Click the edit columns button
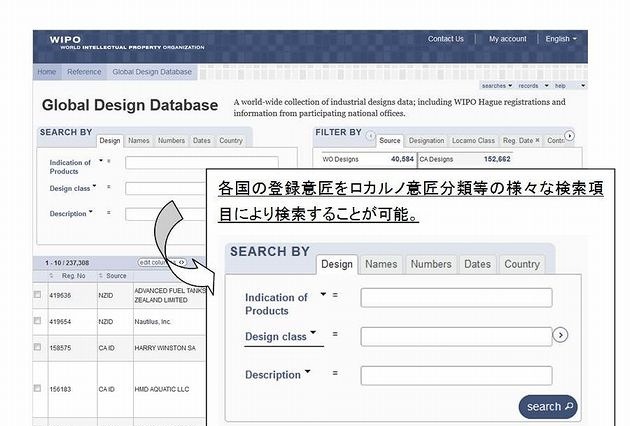630x426 pixels. point(162,262)
